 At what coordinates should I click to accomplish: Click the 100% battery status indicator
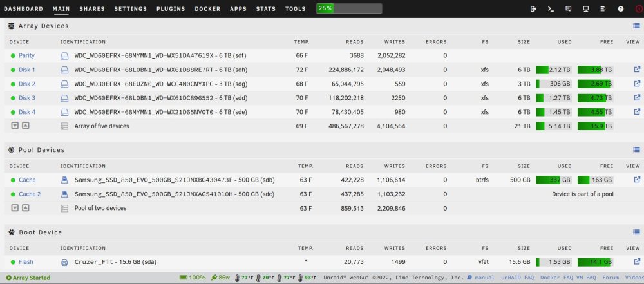193,278
